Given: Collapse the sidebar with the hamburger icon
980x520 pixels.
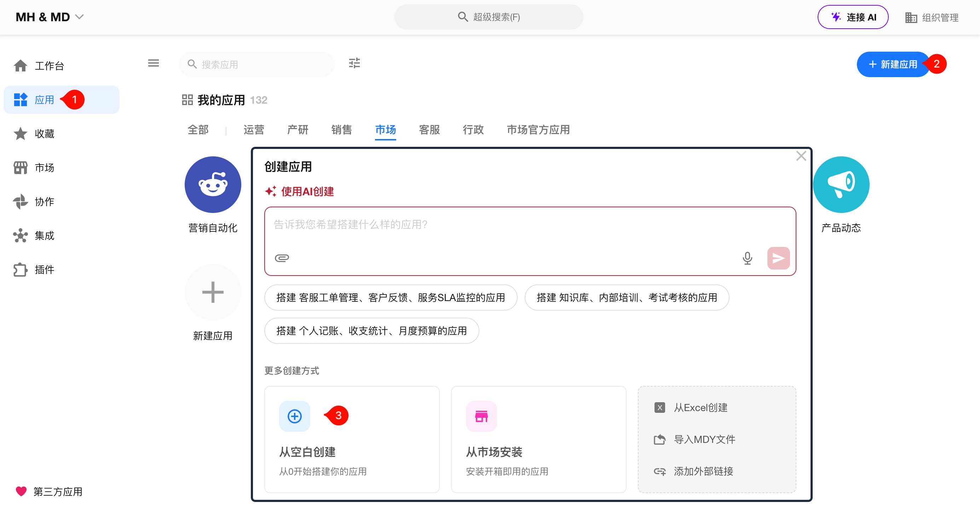Looking at the screenshot, I should (x=153, y=63).
